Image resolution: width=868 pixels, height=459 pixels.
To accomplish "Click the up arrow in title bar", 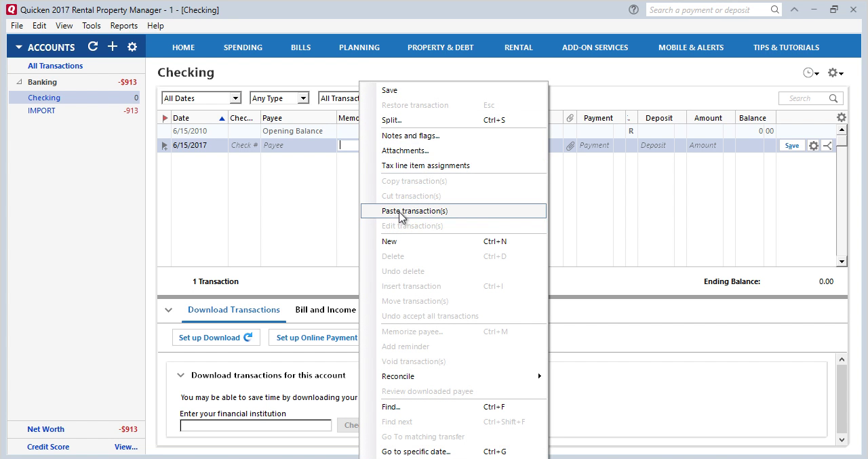I will tap(794, 9).
